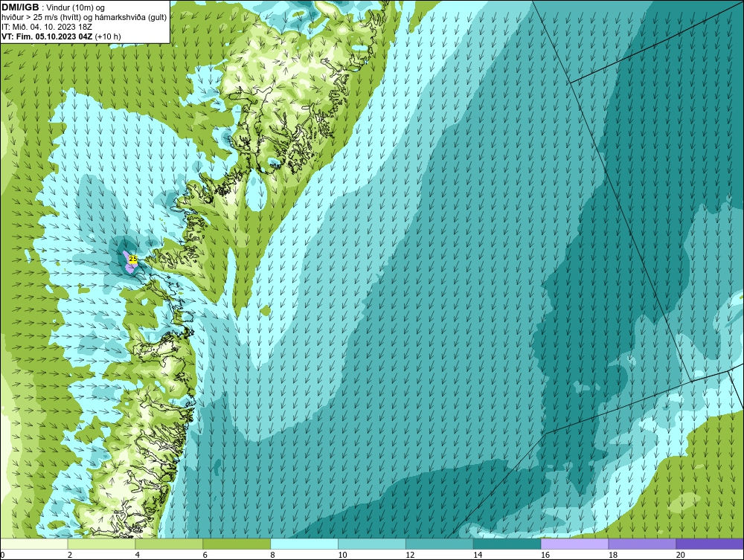Viewport: 744px width, 560px height.
Task: Click the legend scale value 10
Action: point(342,555)
